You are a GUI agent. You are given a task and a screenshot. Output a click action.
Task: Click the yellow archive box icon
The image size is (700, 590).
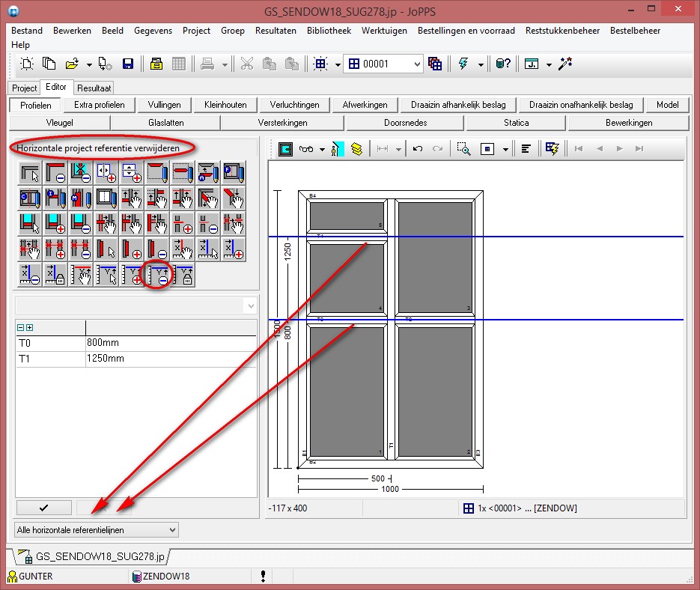pyautogui.click(x=156, y=64)
